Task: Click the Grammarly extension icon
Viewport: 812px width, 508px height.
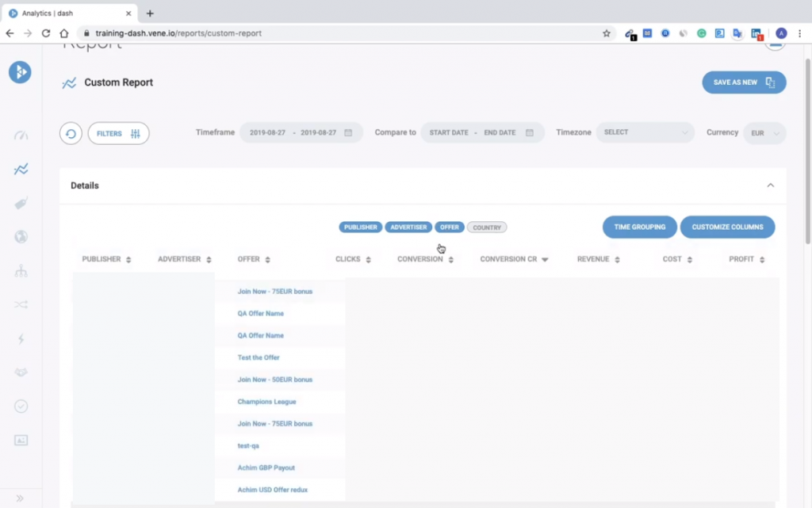Action: [701, 33]
